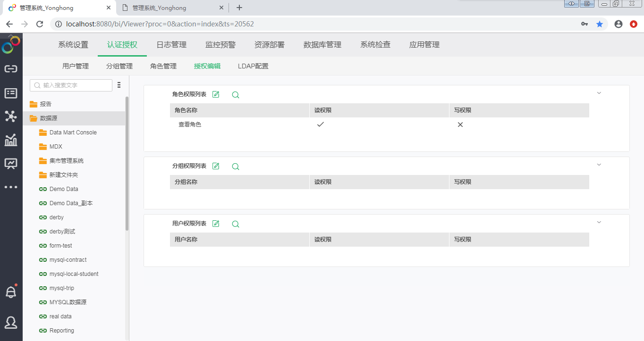The height and width of the screenshot is (341, 644).
Task: Select the mysql-trip data source
Action: [x=62, y=288]
